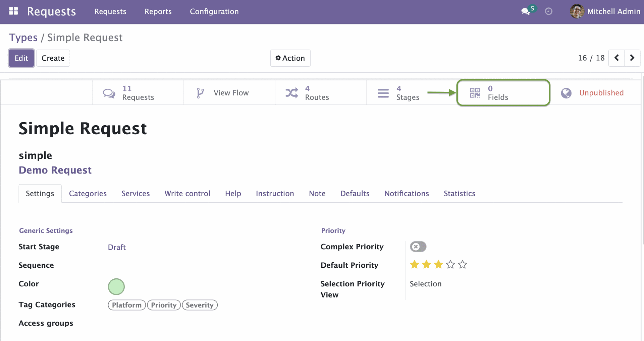Select the Routes shuffle icon
This screenshot has width=644, height=341.
point(292,93)
